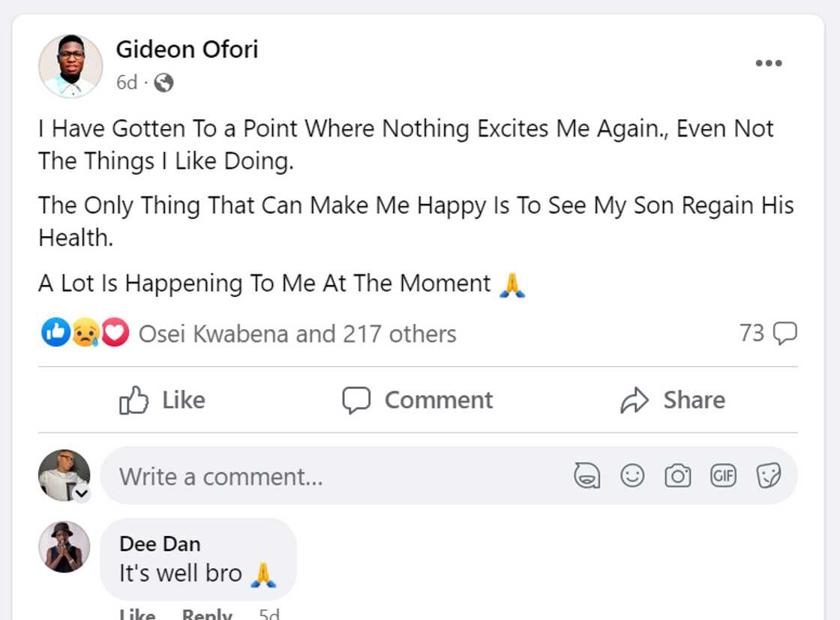The image size is (840, 620).
Task: Open the sticker picker icon
Action: [768, 475]
